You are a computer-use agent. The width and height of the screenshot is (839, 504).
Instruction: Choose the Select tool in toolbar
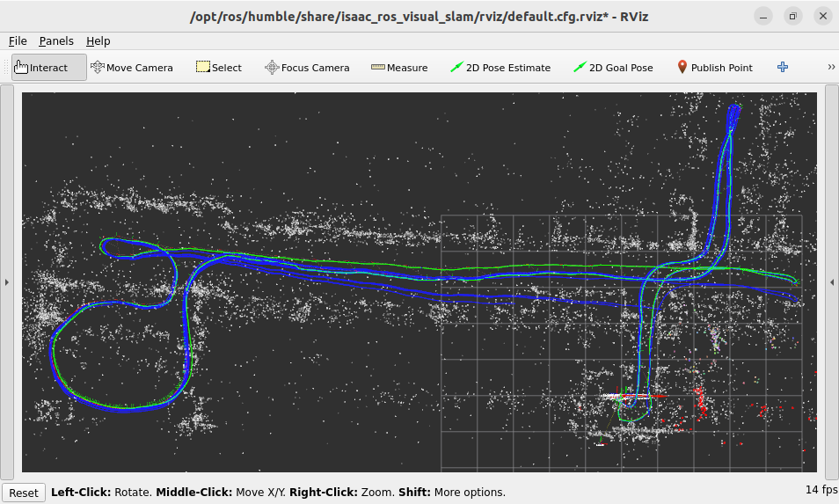pos(218,68)
